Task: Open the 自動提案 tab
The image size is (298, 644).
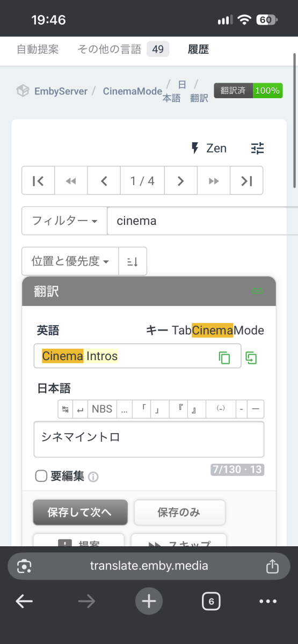Action: pos(38,49)
